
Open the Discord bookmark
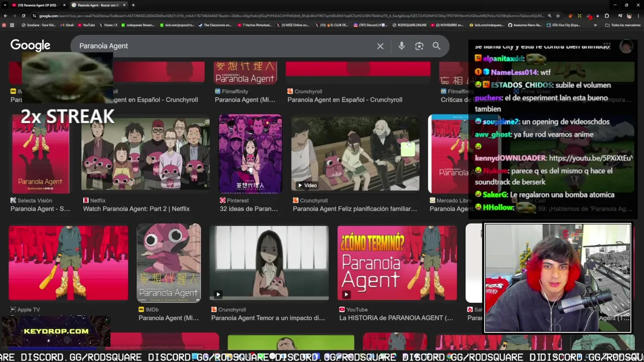370,25
